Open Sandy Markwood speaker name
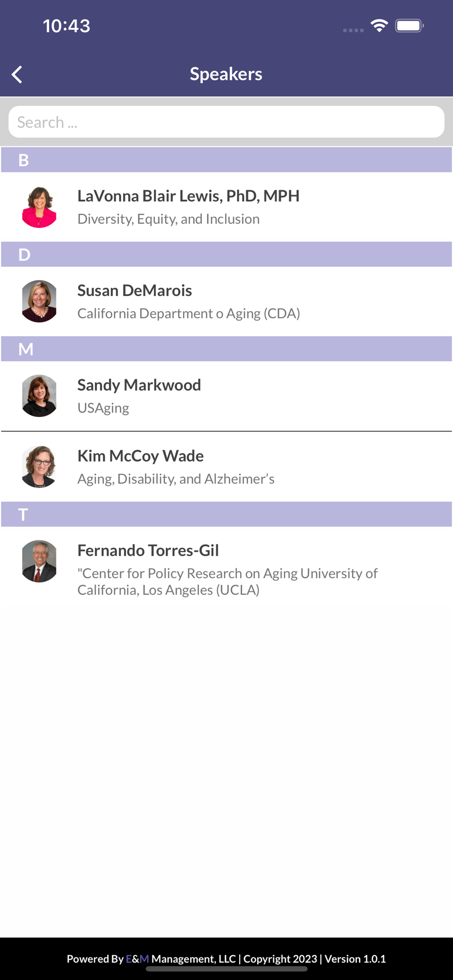 point(139,385)
